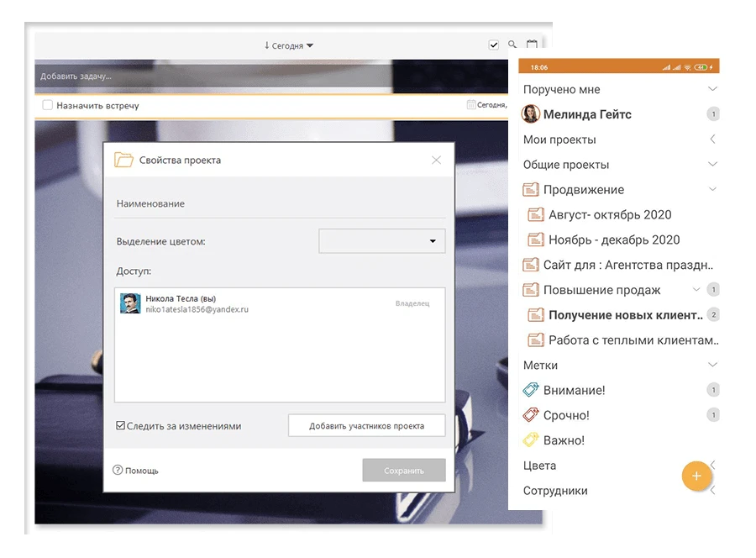Click the orange plus floating add button
Viewport: 756px width, 558px height.
[x=696, y=476]
